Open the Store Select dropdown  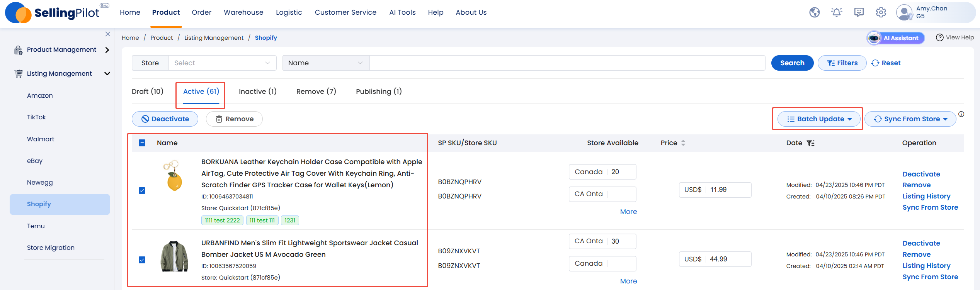[x=222, y=63]
